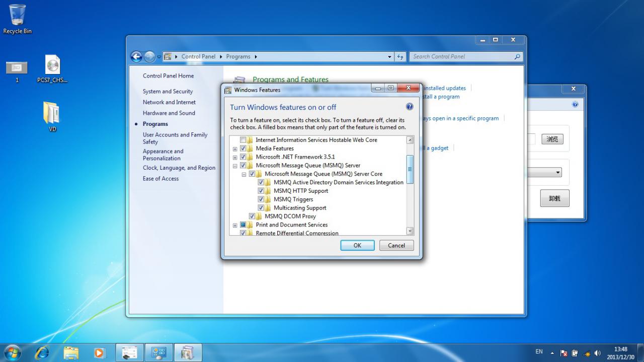
Task: Open Clock, Language, and Region
Action: 179,168
